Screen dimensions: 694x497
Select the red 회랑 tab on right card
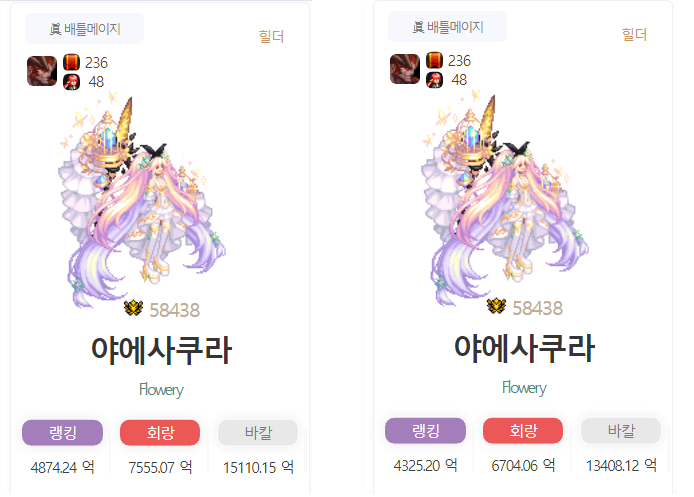coord(523,431)
